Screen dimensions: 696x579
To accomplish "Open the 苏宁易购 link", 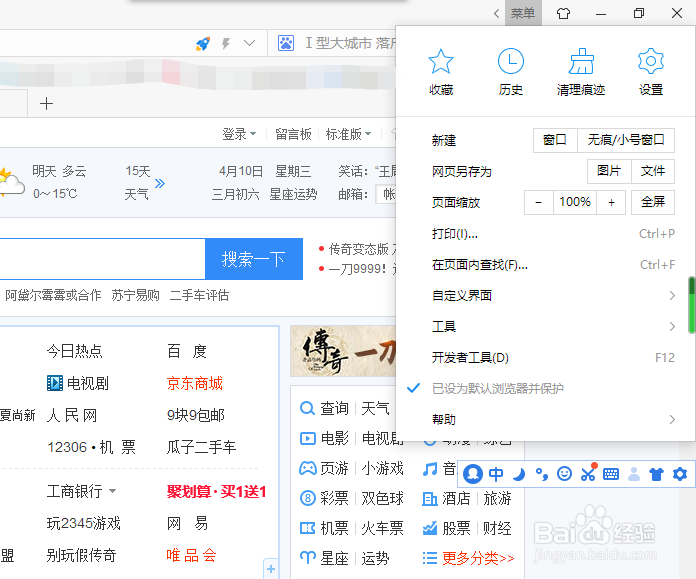I will point(135,295).
